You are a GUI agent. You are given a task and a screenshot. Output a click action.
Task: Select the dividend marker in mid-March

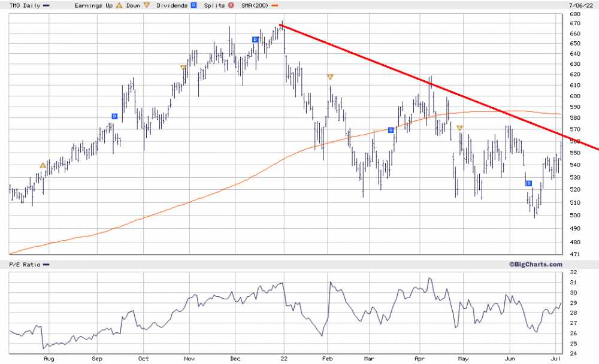[x=391, y=131]
